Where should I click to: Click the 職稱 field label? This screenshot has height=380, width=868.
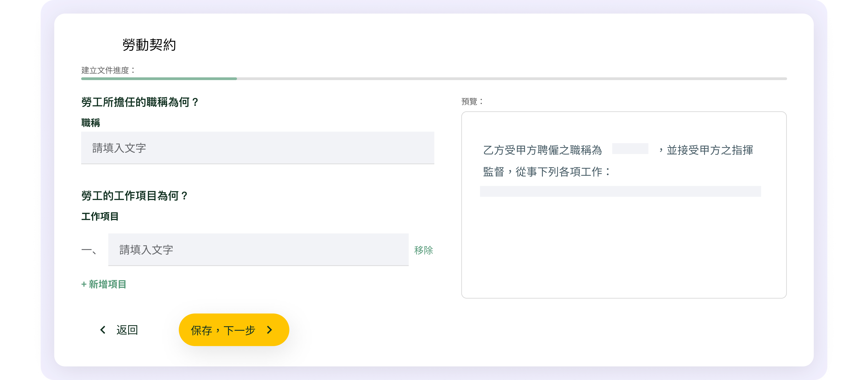tap(90, 123)
